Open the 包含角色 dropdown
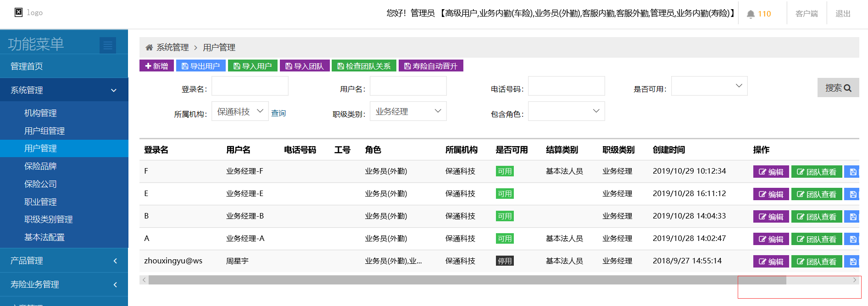Screen dimensions: 868x306 pyautogui.click(x=566, y=111)
